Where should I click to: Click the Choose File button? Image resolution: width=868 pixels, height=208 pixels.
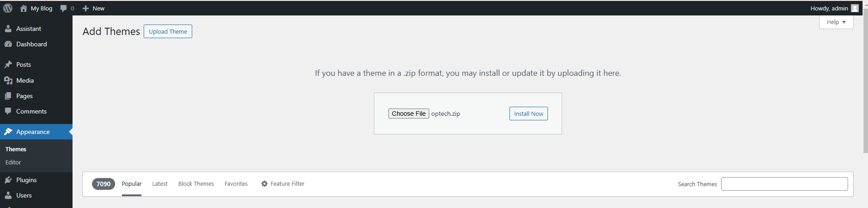408,114
